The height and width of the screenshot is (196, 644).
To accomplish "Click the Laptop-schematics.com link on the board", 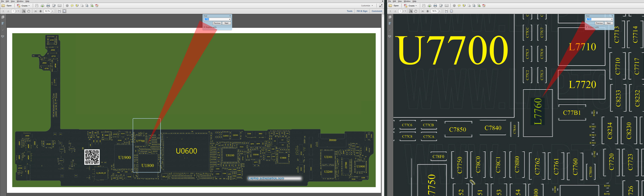I will [266, 178].
